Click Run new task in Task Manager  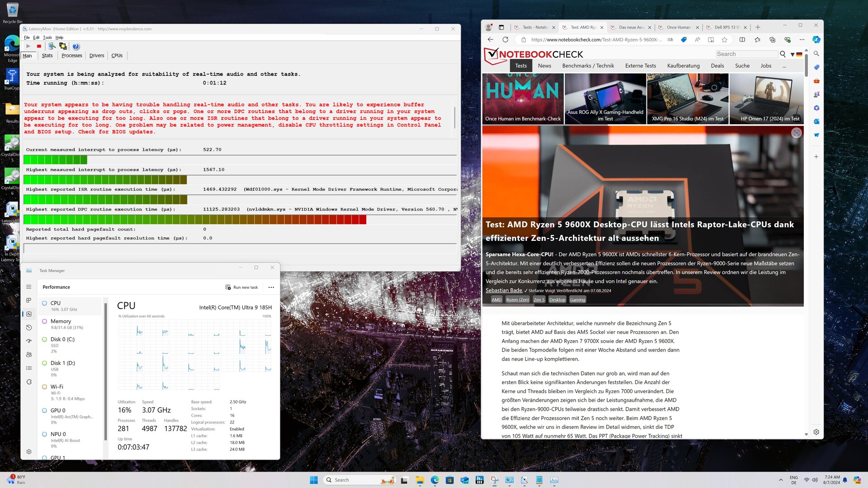pos(242,287)
